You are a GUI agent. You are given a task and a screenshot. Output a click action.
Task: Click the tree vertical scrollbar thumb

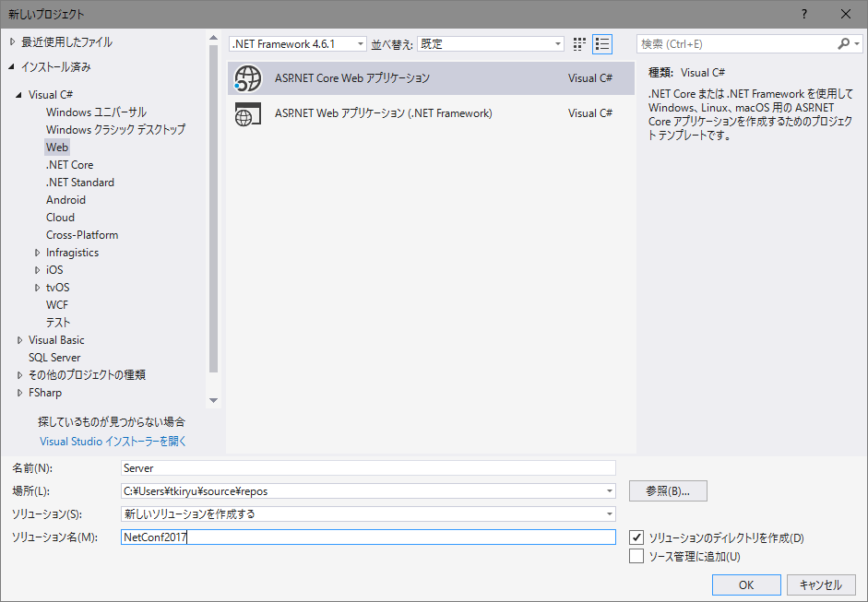[214, 209]
